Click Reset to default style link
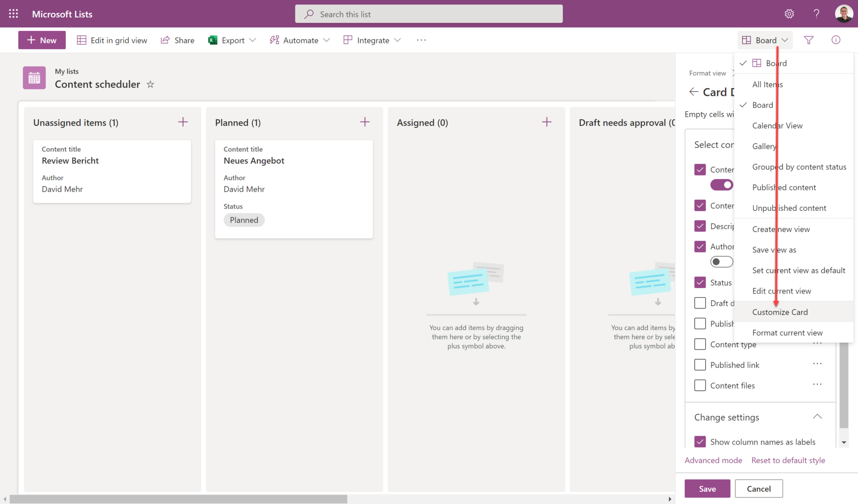The width and height of the screenshot is (858, 504). pos(788,460)
